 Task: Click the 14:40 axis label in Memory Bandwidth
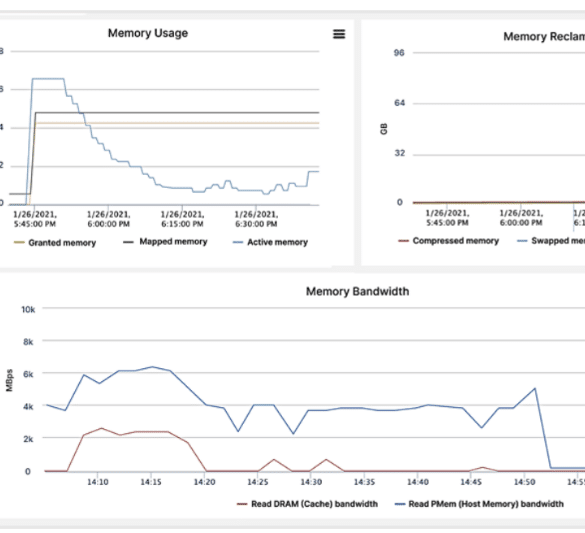tap(418, 482)
